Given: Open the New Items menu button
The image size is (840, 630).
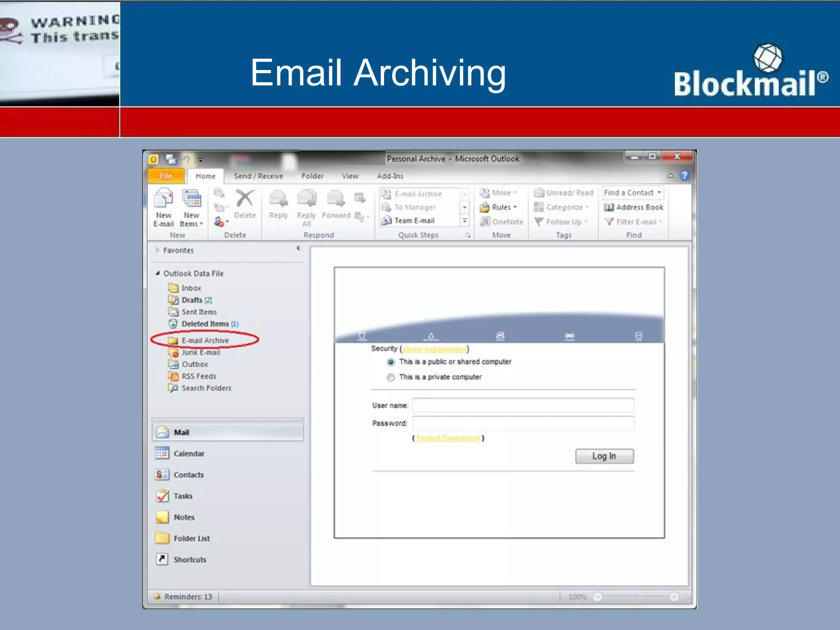Looking at the screenshot, I should tap(192, 207).
